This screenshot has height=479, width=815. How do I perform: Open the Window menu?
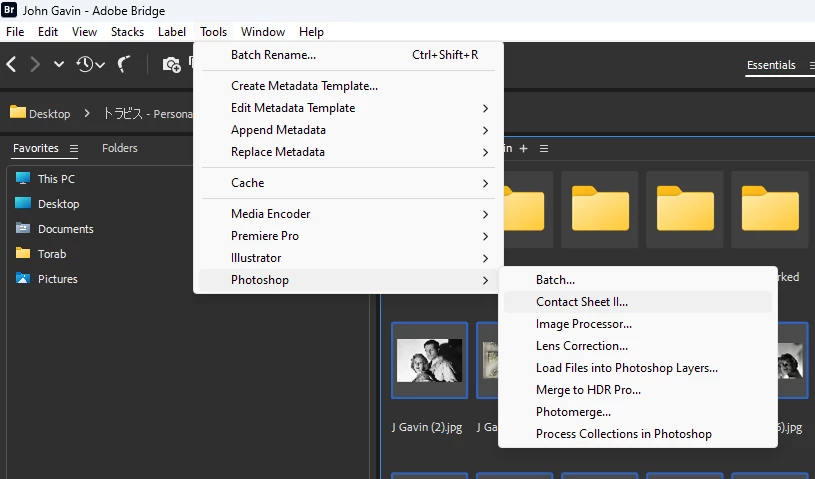263,32
